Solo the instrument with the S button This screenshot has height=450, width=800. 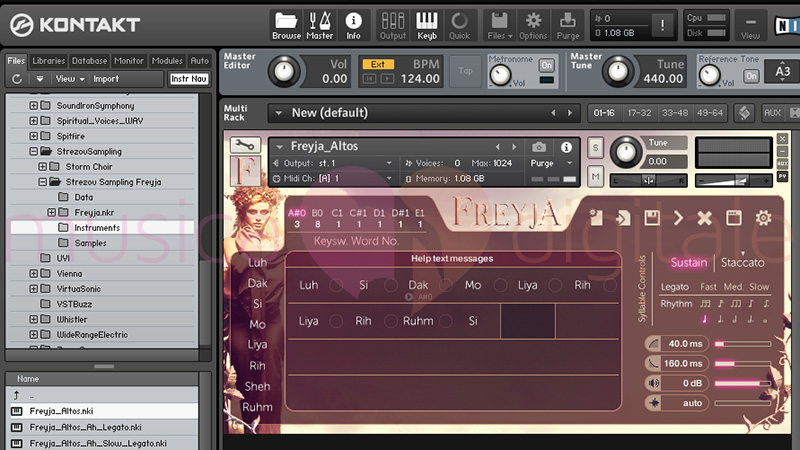(596, 148)
